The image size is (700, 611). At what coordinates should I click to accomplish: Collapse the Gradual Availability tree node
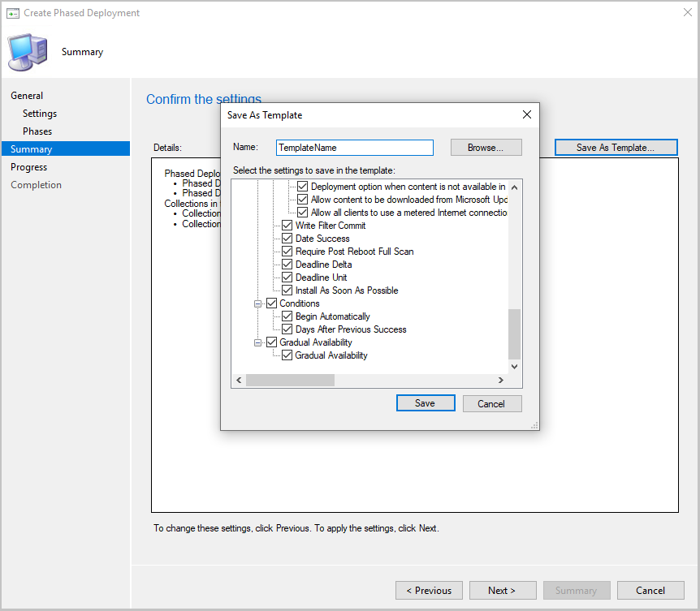pos(257,342)
